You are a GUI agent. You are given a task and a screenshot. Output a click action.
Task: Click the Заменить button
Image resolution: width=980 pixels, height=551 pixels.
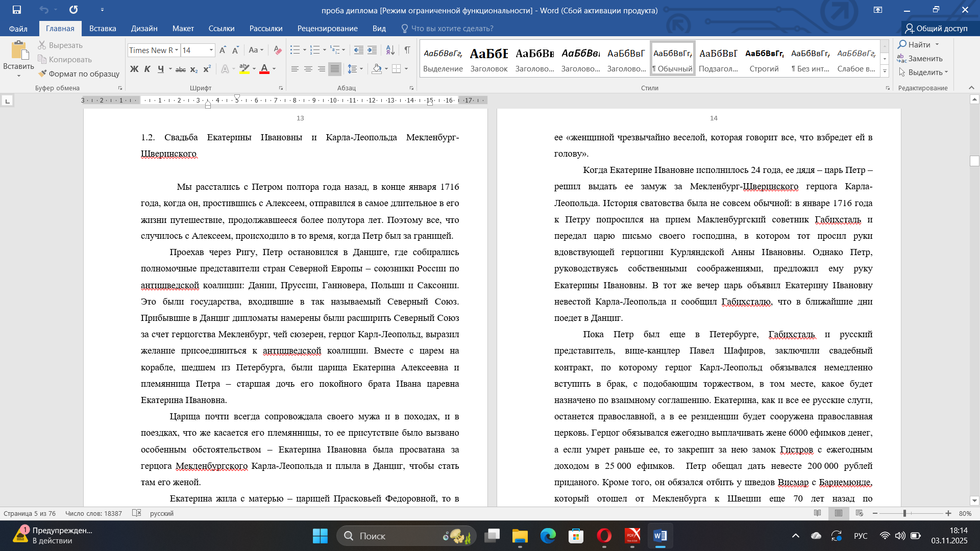tap(920, 58)
